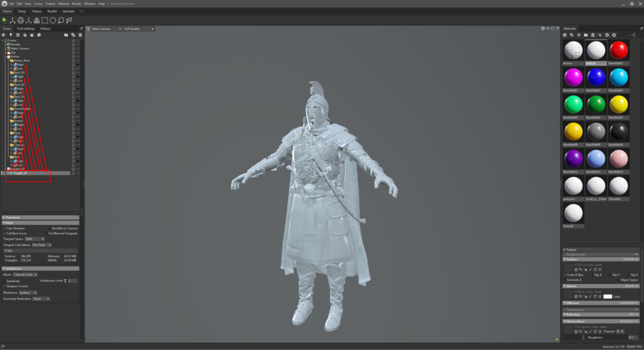644x350 pixels.
Task: Open Wireframe Isolines dropdown
Action: (x=28, y=293)
